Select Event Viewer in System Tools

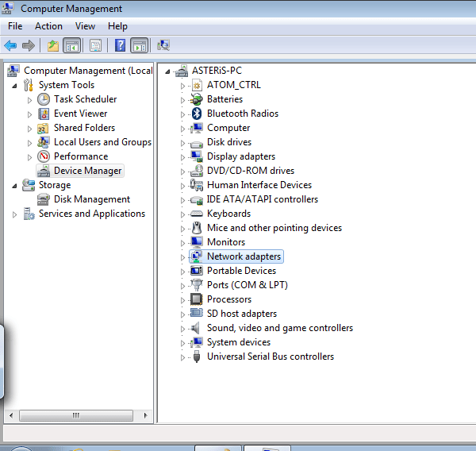tap(80, 114)
